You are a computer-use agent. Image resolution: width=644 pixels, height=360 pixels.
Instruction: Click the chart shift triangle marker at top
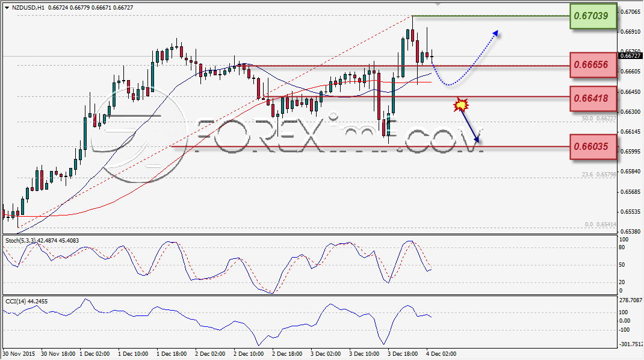pyautogui.click(x=438, y=5)
